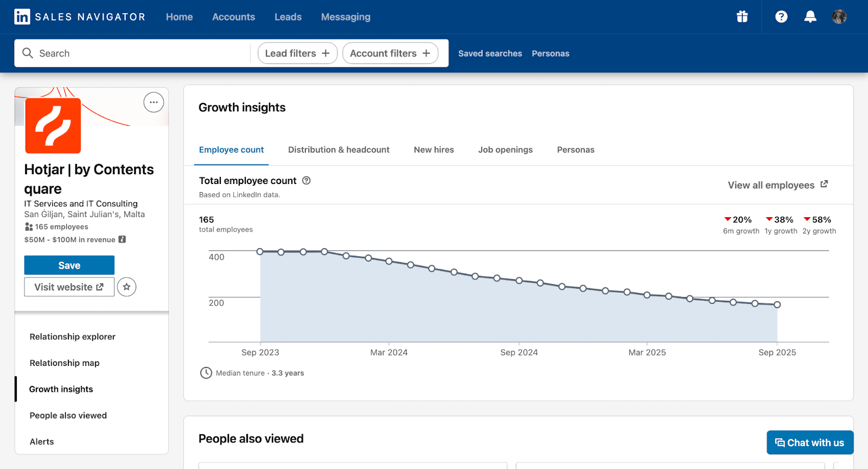Start a chat with Chat with us
This screenshot has width=868, height=469.
point(809,443)
